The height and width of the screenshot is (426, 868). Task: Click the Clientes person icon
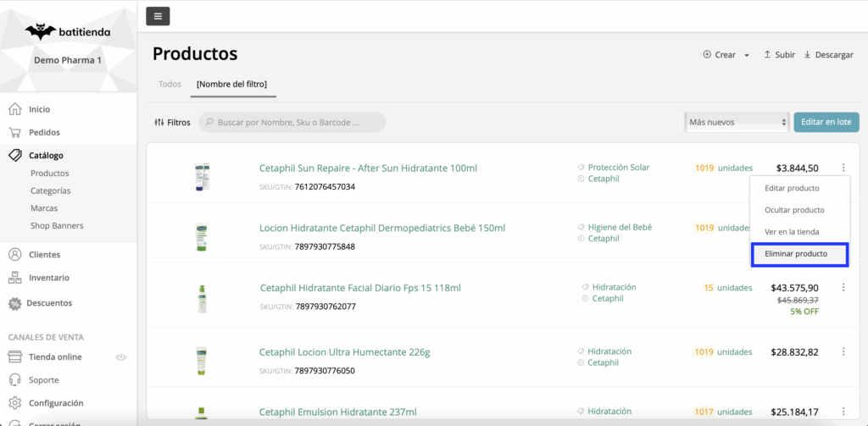(x=14, y=254)
